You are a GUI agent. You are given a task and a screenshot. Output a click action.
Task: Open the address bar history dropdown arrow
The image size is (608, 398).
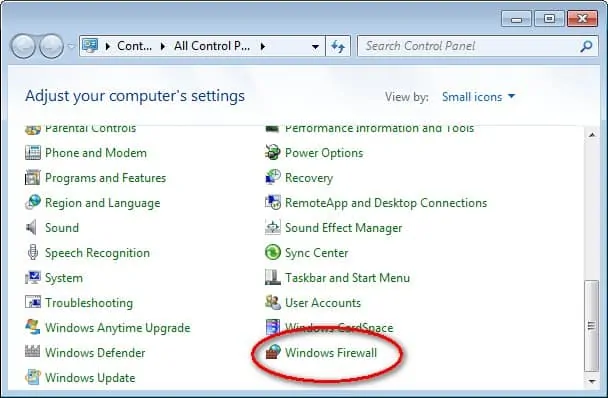315,47
